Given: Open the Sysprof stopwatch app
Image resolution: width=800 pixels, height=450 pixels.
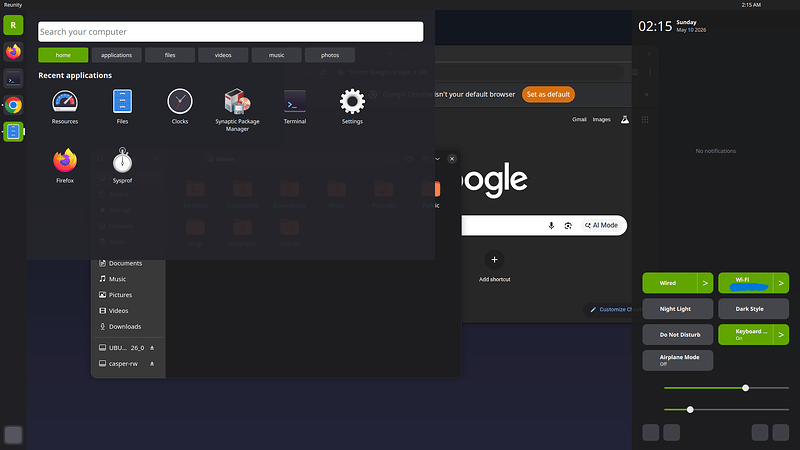Looking at the screenshot, I should [x=122, y=165].
